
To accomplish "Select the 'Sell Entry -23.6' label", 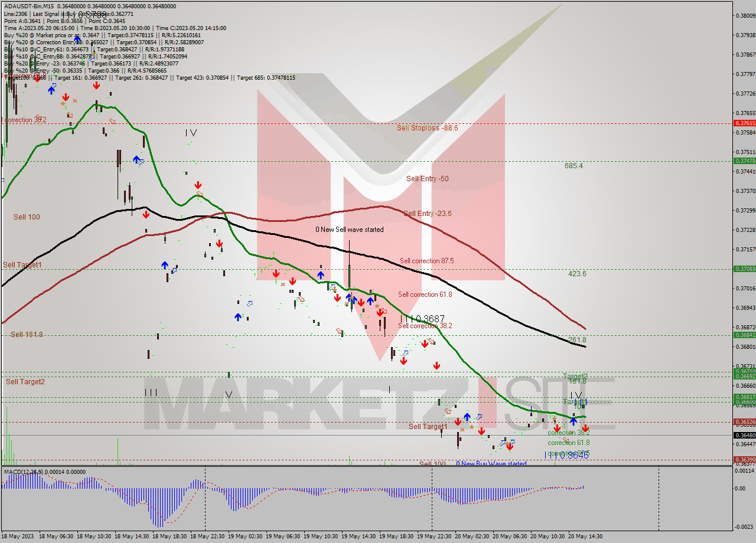I will click(428, 213).
